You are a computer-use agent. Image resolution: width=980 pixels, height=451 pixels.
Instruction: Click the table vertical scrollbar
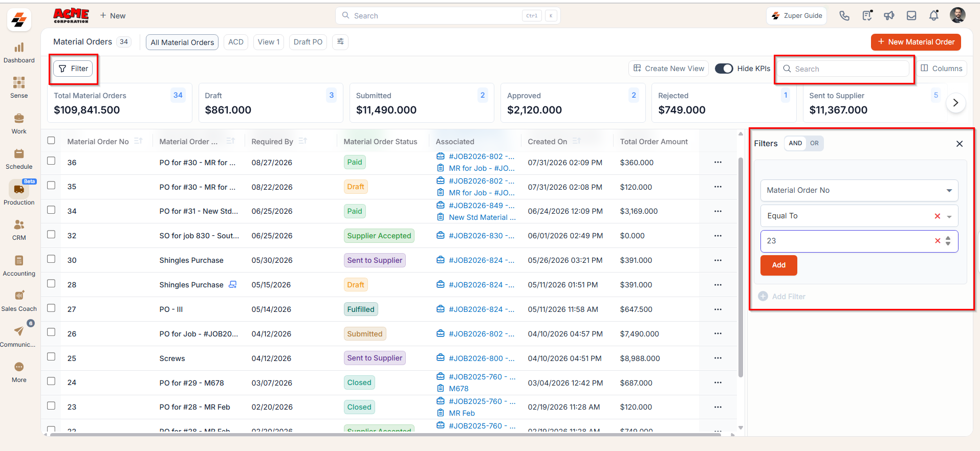[x=741, y=267]
